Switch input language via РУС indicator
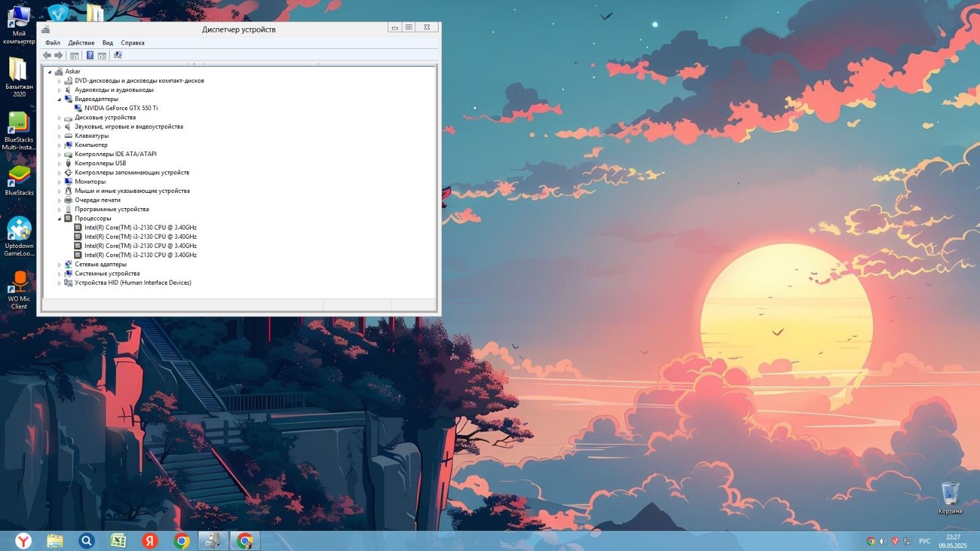This screenshot has width=980, height=551. click(x=925, y=541)
